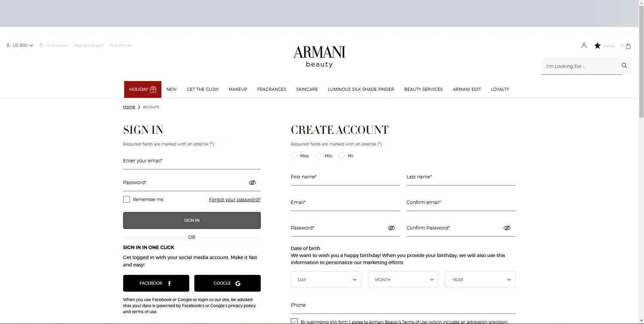This screenshot has height=324, width=644.
Task: Open the Month of birth dropdown
Action: [403, 280]
